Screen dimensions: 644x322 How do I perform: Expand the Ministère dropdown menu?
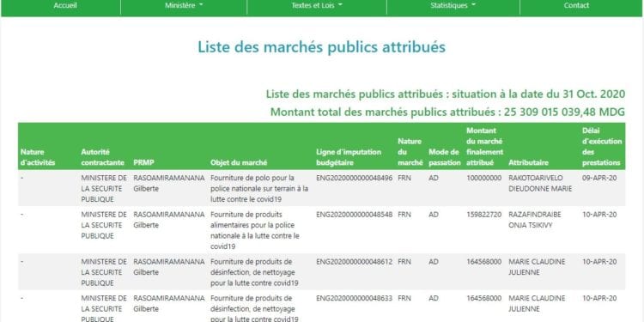point(184,6)
